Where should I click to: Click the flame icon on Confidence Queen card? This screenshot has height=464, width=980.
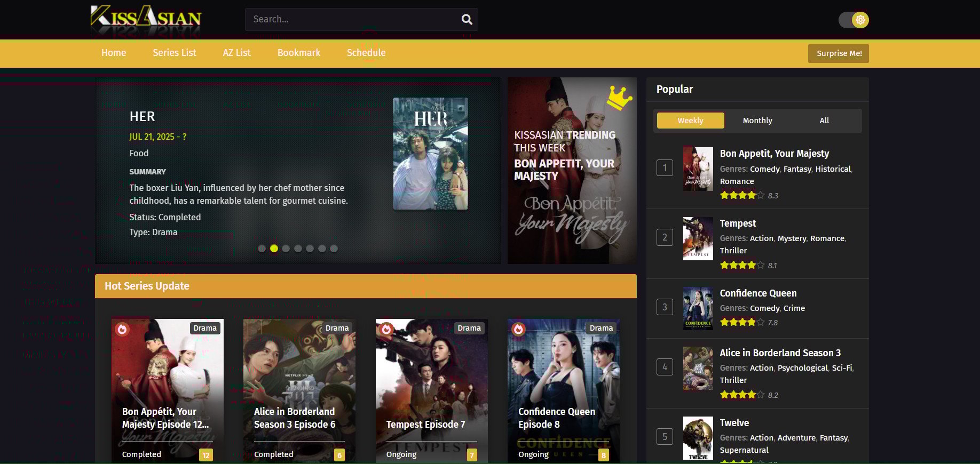coord(518,330)
